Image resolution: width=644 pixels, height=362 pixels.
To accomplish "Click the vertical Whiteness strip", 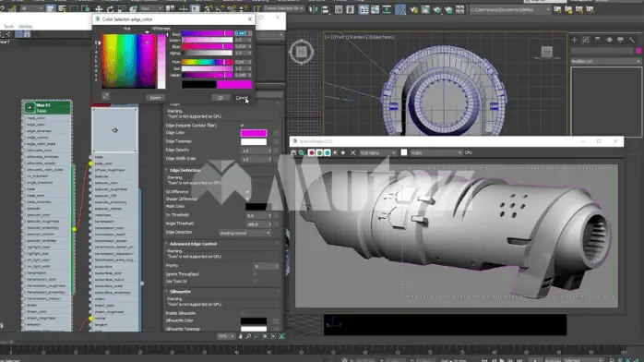I will pos(161,61).
